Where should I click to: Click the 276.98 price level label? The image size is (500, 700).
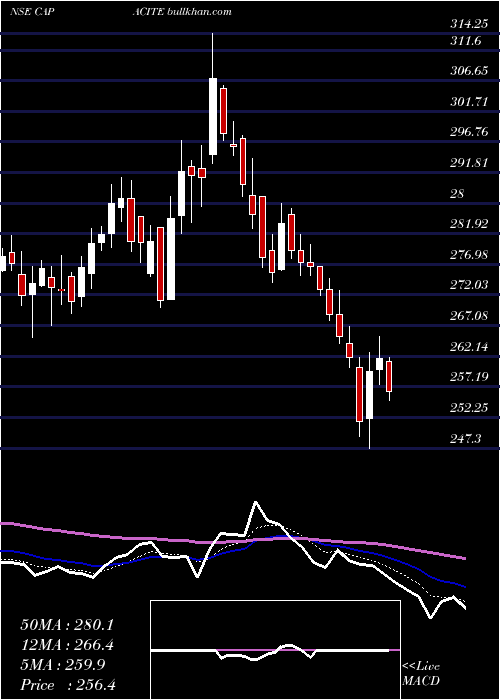click(468, 255)
